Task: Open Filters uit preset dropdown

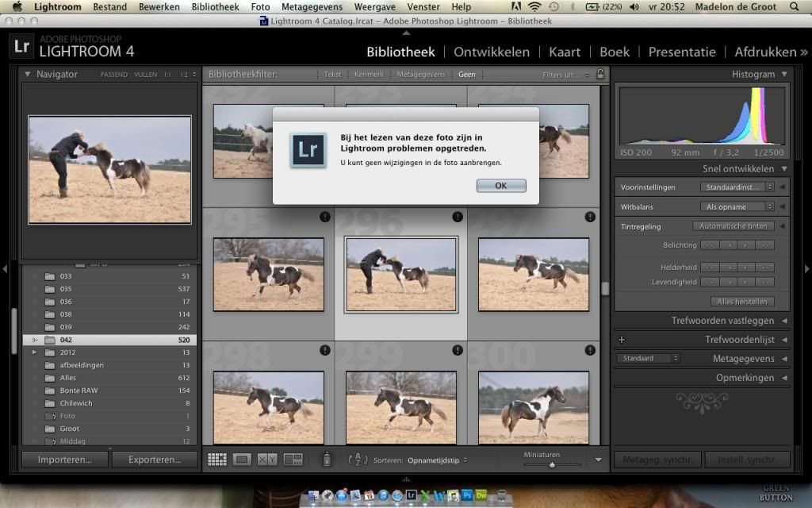Action: click(x=565, y=75)
